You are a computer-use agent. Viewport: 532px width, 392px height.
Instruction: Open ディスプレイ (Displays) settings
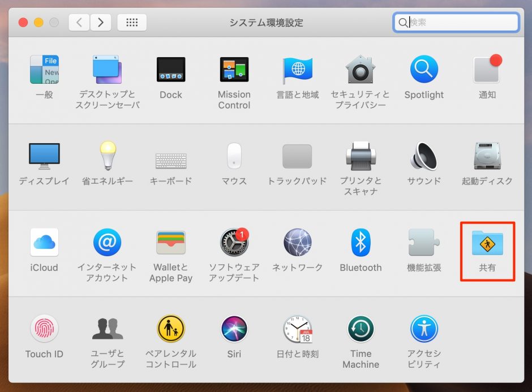point(44,157)
